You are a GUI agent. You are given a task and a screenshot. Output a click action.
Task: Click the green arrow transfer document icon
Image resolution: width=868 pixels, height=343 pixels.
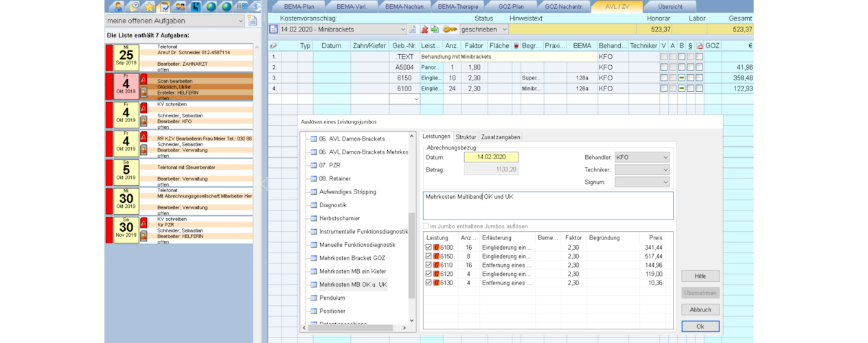[435, 29]
